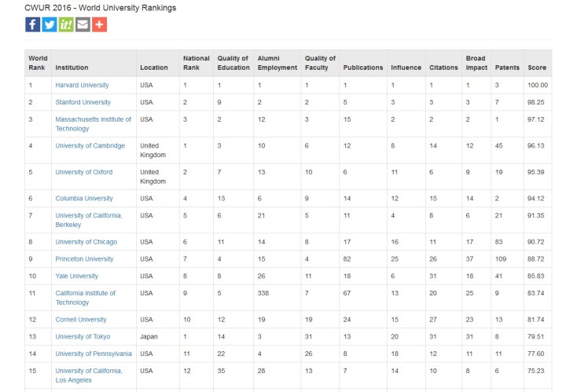Open more sharing options with plus icon
Image resolution: width=566 pixels, height=392 pixels.
tap(100, 24)
